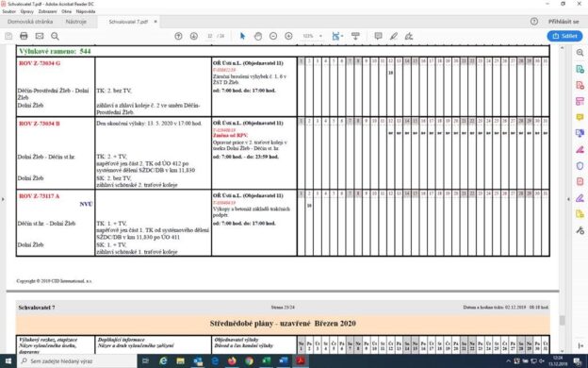Viewport: 588px width, 368px height.
Task: Open Excel from the taskbar
Action: (x=267, y=360)
